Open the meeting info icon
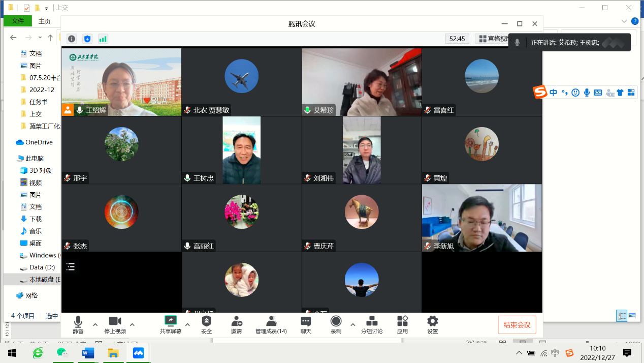The width and height of the screenshot is (644, 363). click(72, 39)
